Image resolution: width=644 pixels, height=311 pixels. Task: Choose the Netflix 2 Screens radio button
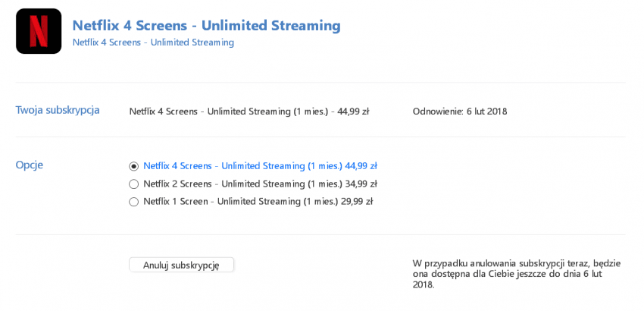click(x=133, y=184)
